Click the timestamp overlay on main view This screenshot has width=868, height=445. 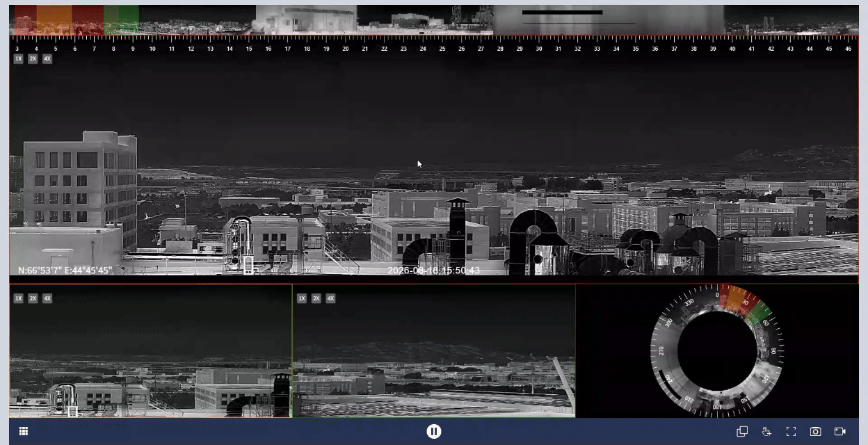(x=433, y=270)
